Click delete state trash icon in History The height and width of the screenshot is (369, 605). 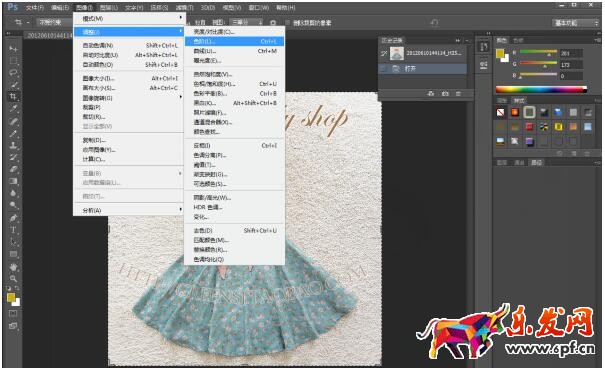(458, 94)
